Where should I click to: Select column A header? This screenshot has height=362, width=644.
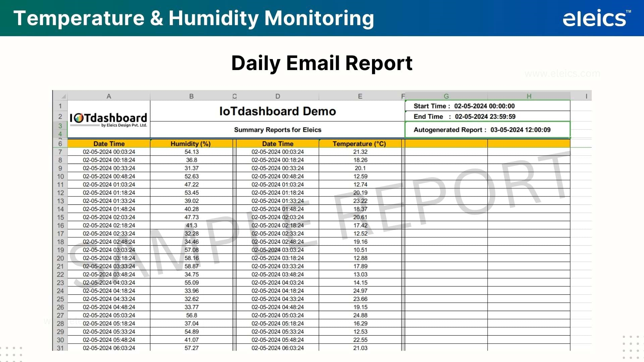[109, 96]
